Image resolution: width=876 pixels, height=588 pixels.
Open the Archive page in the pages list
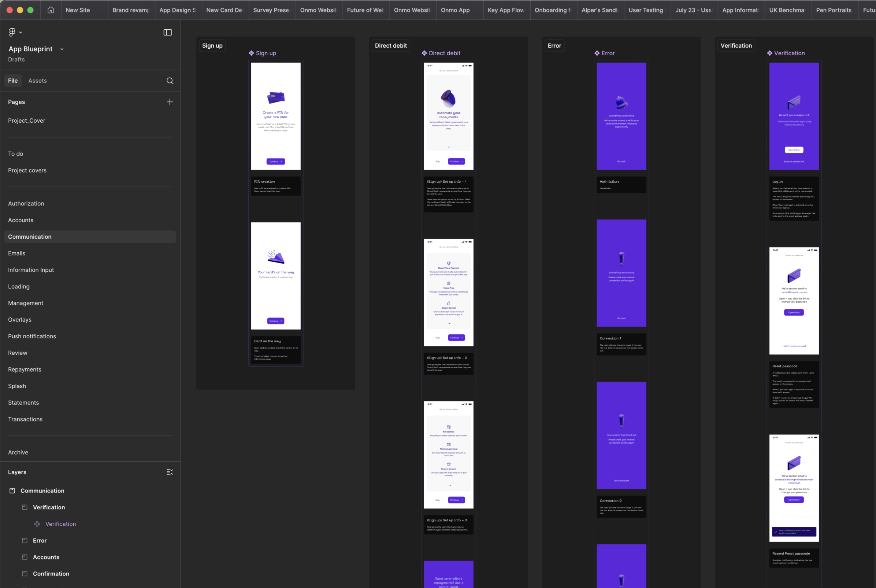pos(18,452)
